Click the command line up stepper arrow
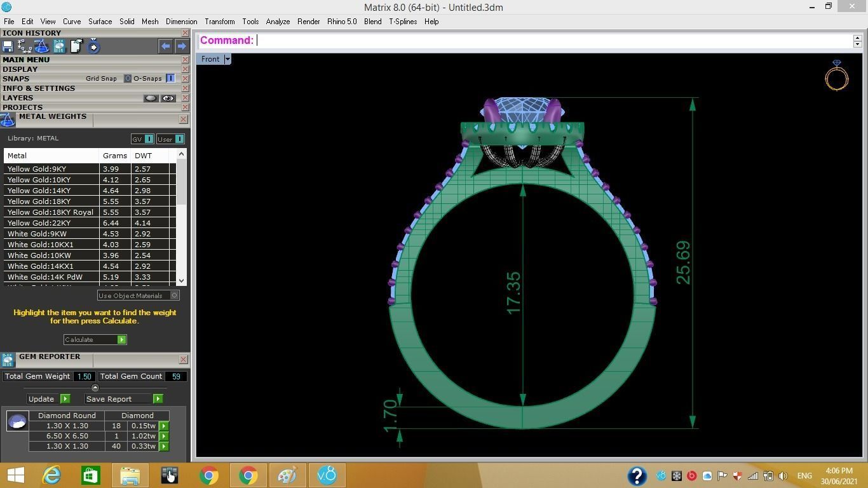868x488 pixels. point(857,37)
